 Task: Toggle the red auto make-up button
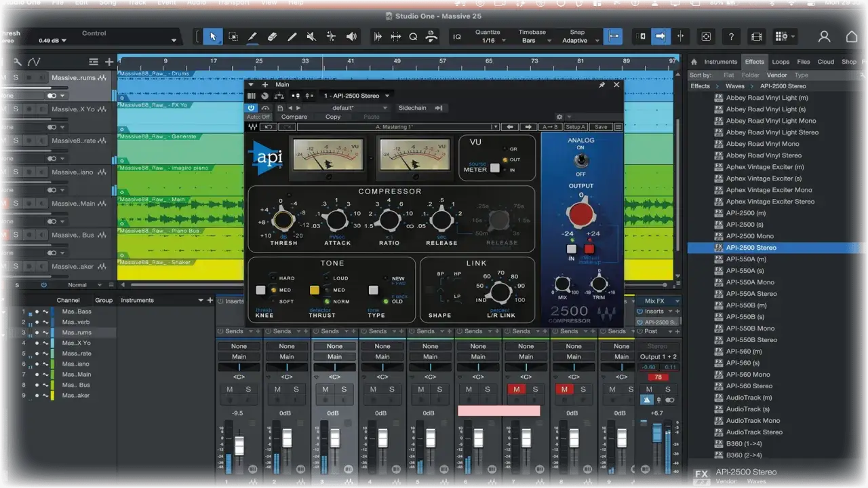589,249
